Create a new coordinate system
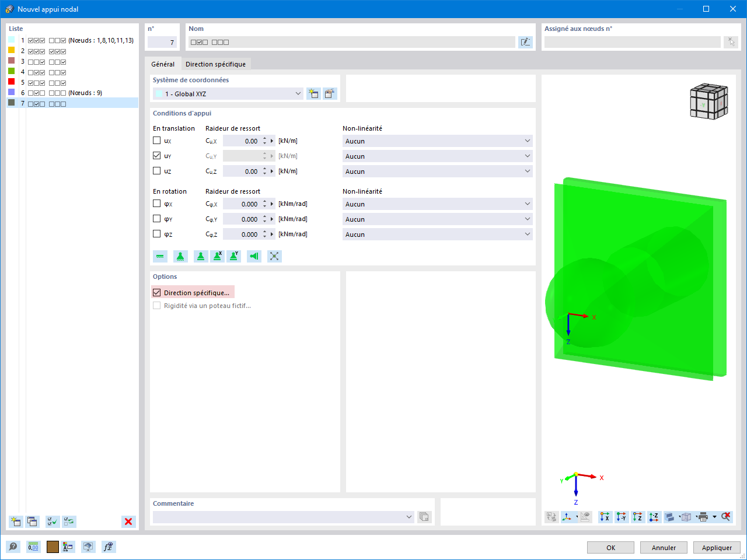The height and width of the screenshot is (560, 747). click(x=313, y=93)
